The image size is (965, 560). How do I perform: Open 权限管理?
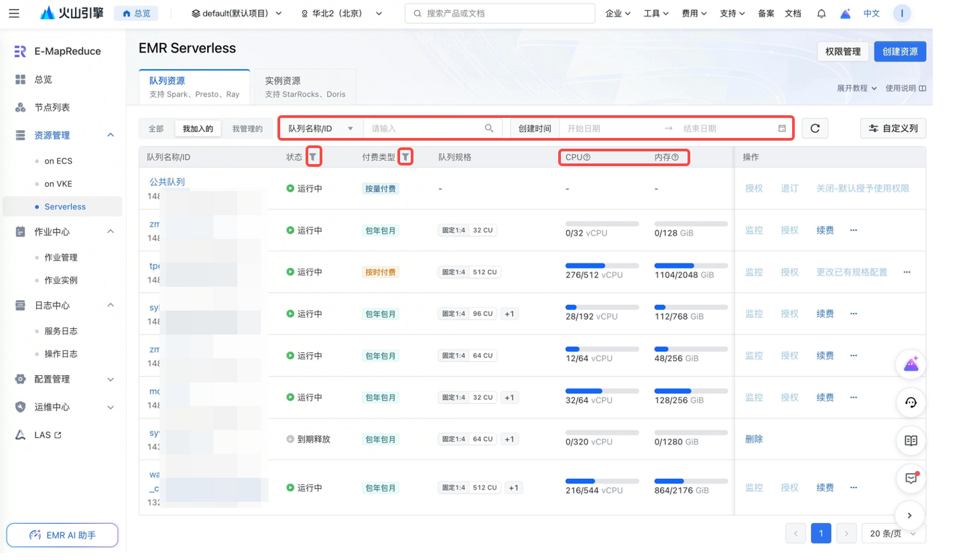coord(843,52)
